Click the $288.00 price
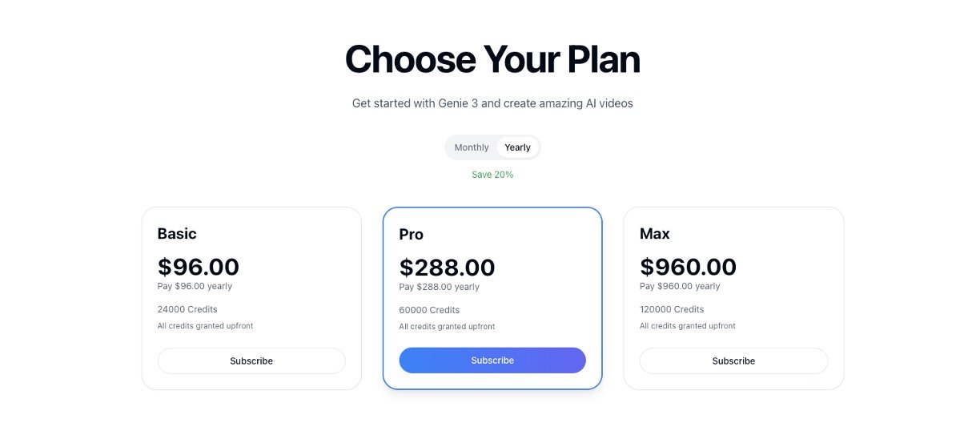Screen dimensions: 980x439 (x=447, y=268)
